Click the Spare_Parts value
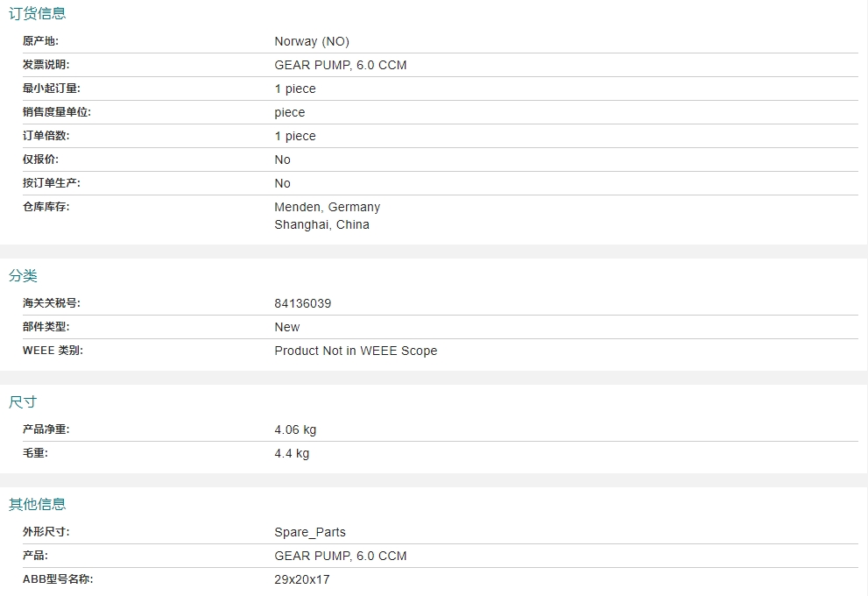The height and width of the screenshot is (596, 868). pos(310,532)
